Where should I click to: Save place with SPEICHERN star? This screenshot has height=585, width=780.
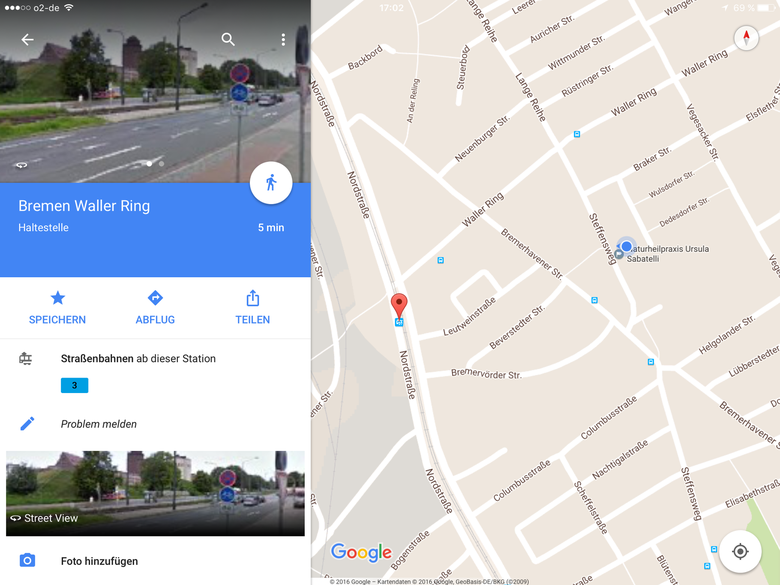(57, 308)
